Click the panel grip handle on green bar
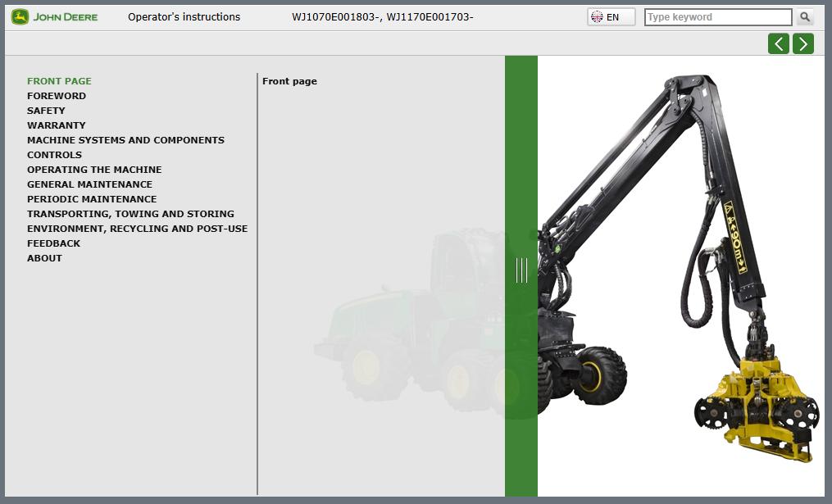The height and width of the screenshot is (504, 832). coord(521,270)
